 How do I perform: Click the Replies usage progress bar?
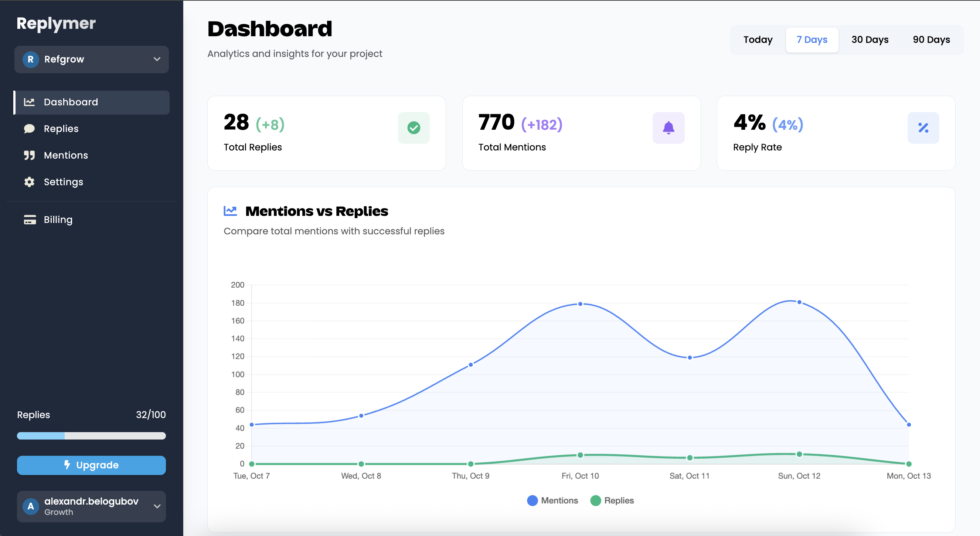point(91,436)
